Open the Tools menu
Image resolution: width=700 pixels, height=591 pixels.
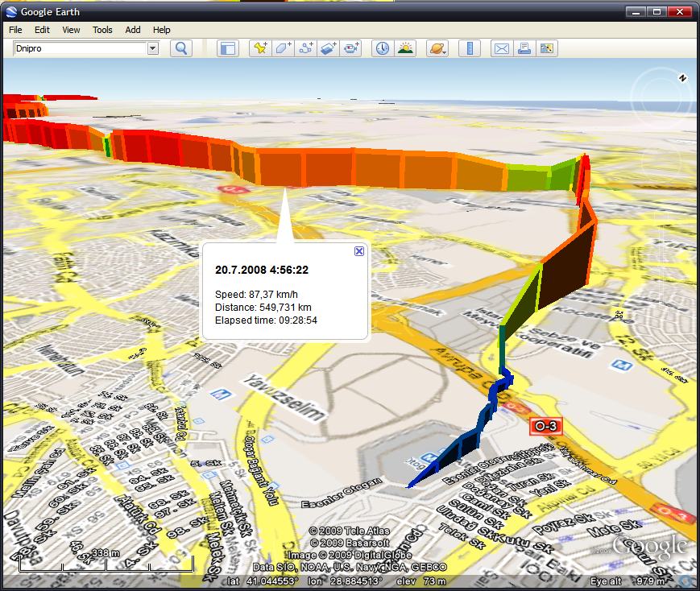tap(102, 30)
